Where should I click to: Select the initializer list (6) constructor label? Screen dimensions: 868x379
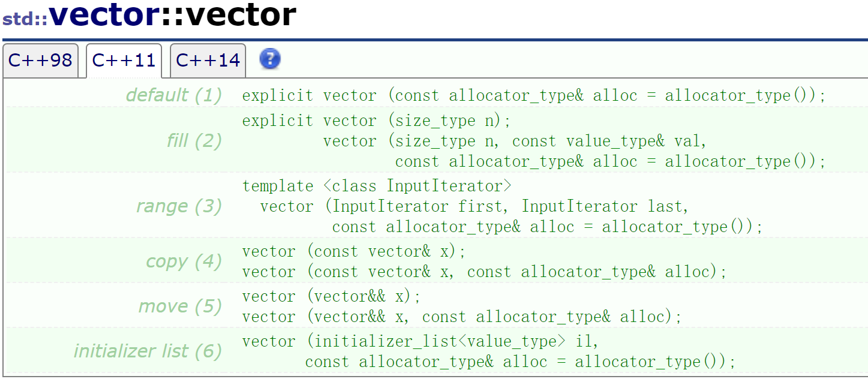click(x=147, y=351)
